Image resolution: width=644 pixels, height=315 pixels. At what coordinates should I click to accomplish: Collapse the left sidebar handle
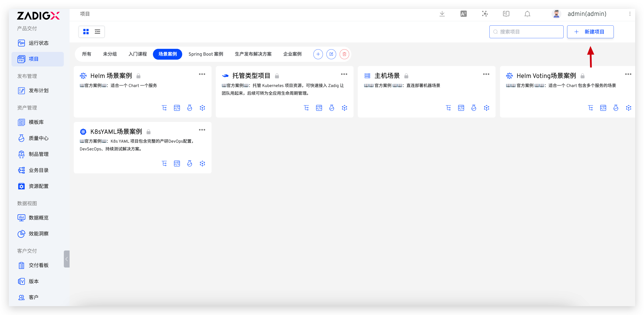pyautogui.click(x=66, y=259)
